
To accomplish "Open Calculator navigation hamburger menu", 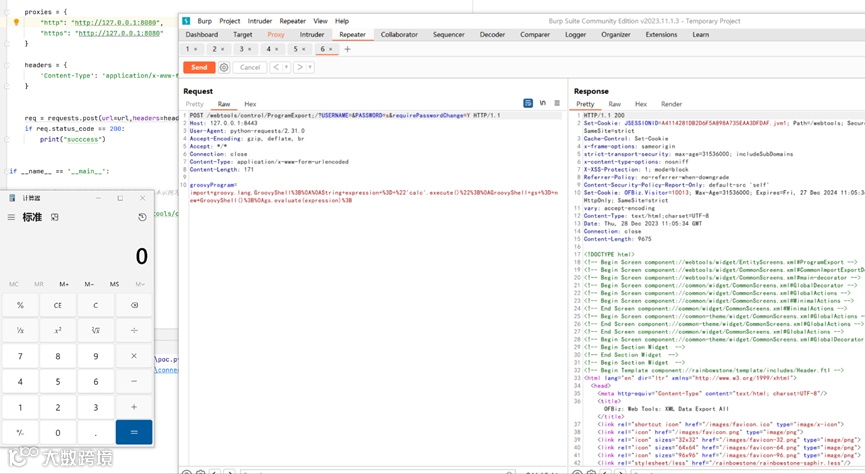I will tap(11, 217).
